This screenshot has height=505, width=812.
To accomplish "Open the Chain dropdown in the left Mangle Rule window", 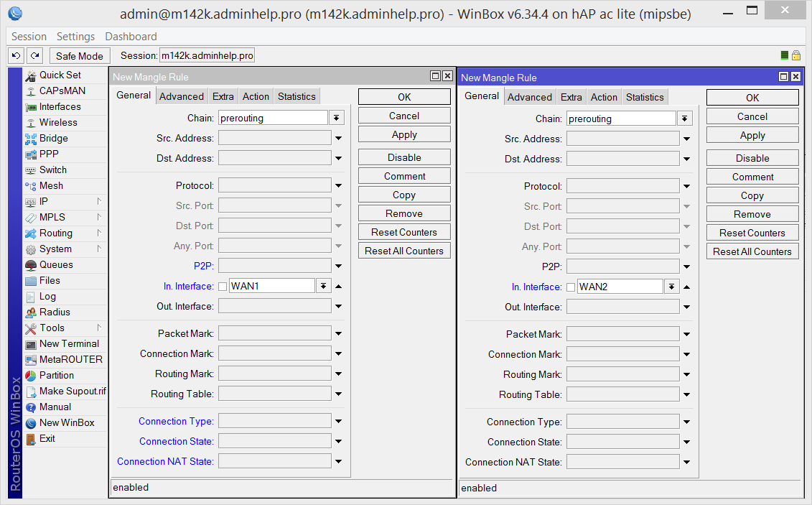I will (337, 118).
